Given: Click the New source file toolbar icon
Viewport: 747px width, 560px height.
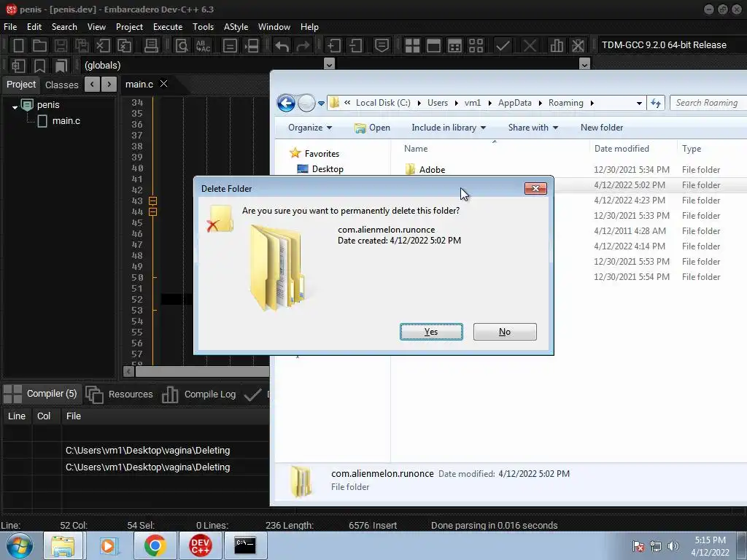Looking at the screenshot, I should [x=18, y=46].
